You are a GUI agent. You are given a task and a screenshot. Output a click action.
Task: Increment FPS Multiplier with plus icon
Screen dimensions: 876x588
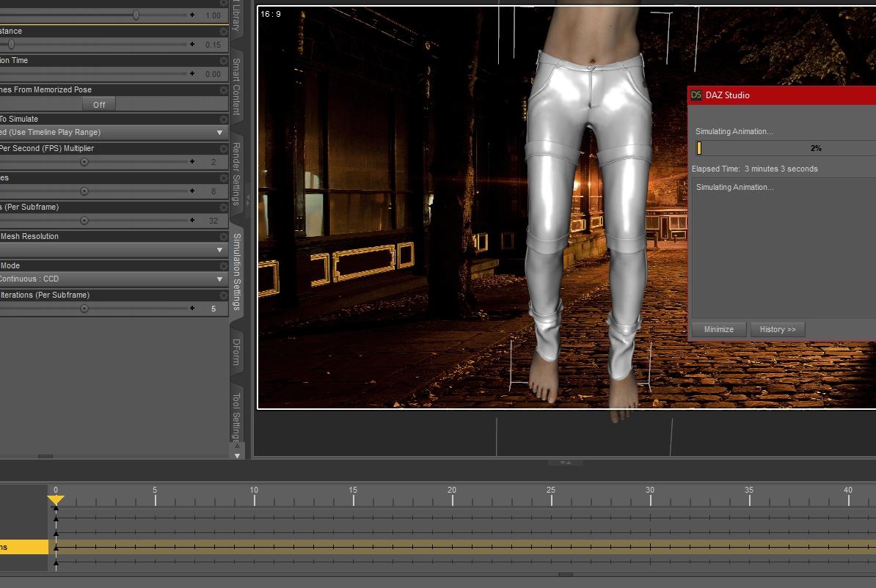coord(192,162)
